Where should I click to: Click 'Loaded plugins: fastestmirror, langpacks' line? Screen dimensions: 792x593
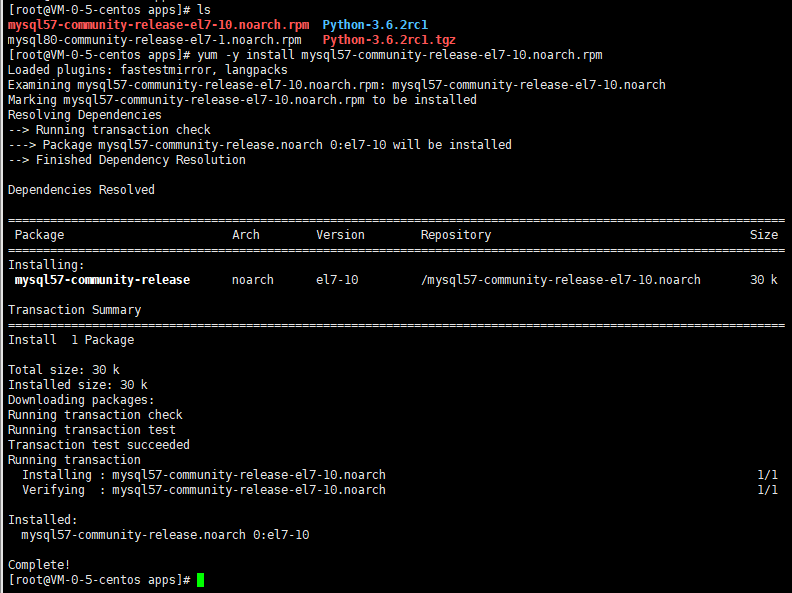147,70
